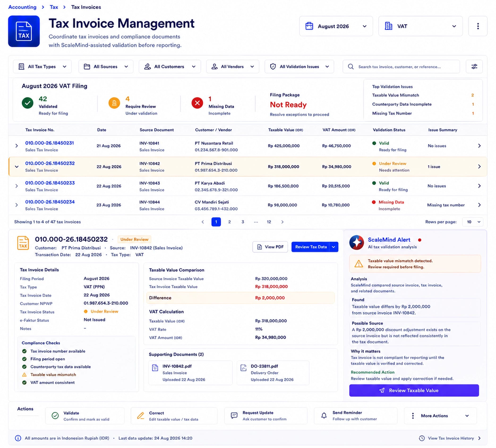Open the All Validation Issues filter

click(299, 66)
